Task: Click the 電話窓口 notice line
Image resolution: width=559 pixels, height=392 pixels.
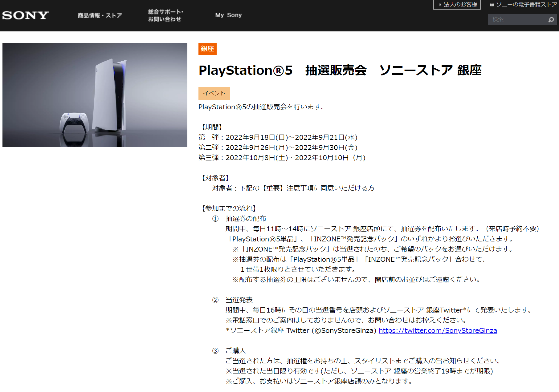Action: point(346,320)
